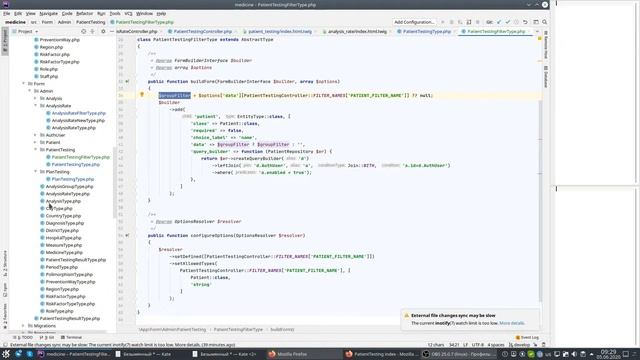Click the intention light bulb in gutter
Viewport: 640px width, 360px height.
coord(142,95)
